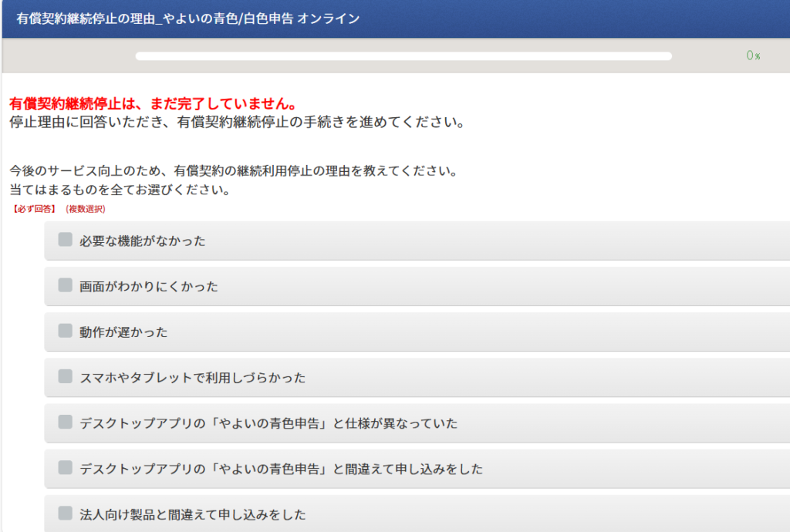Viewport: 790px width, 532px height.
Task: Click the 有償契約継続停止の理由 header title
Action: click(187, 19)
